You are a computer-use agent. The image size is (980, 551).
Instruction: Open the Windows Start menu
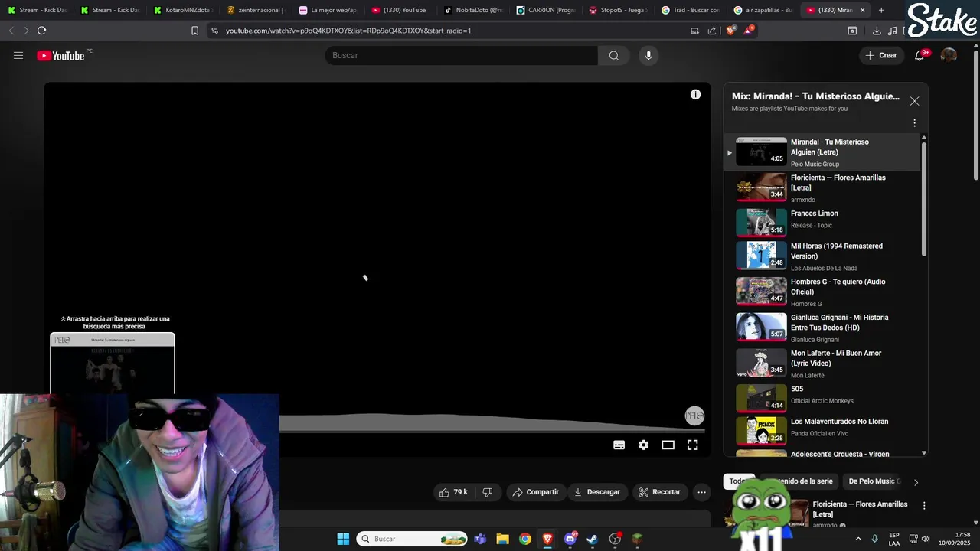(x=343, y=539)
